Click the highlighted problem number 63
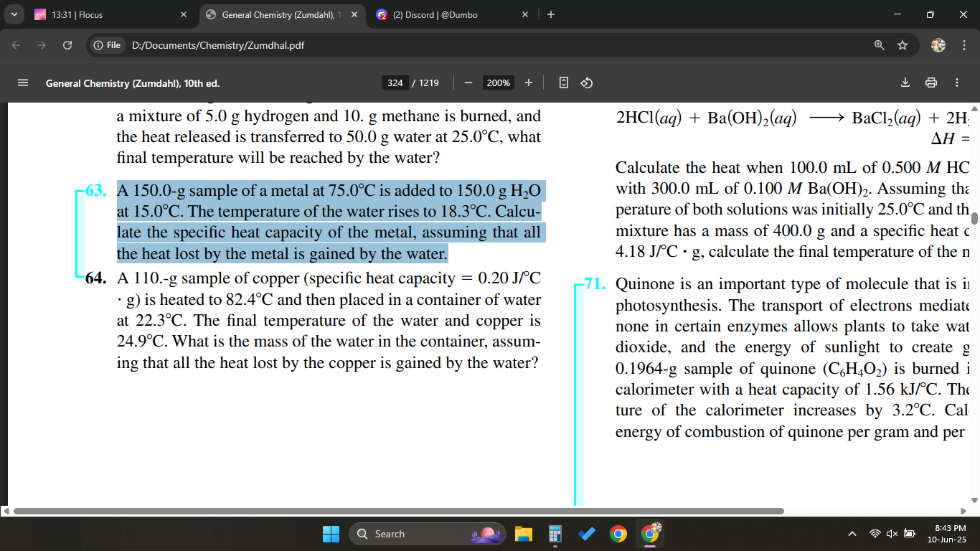Viewport: 980px width, 551px height. [96, 191]
